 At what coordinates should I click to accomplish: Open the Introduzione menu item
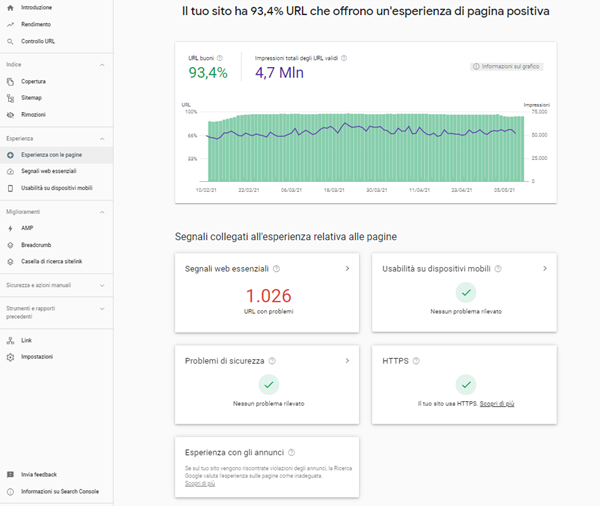pos(57,8)
